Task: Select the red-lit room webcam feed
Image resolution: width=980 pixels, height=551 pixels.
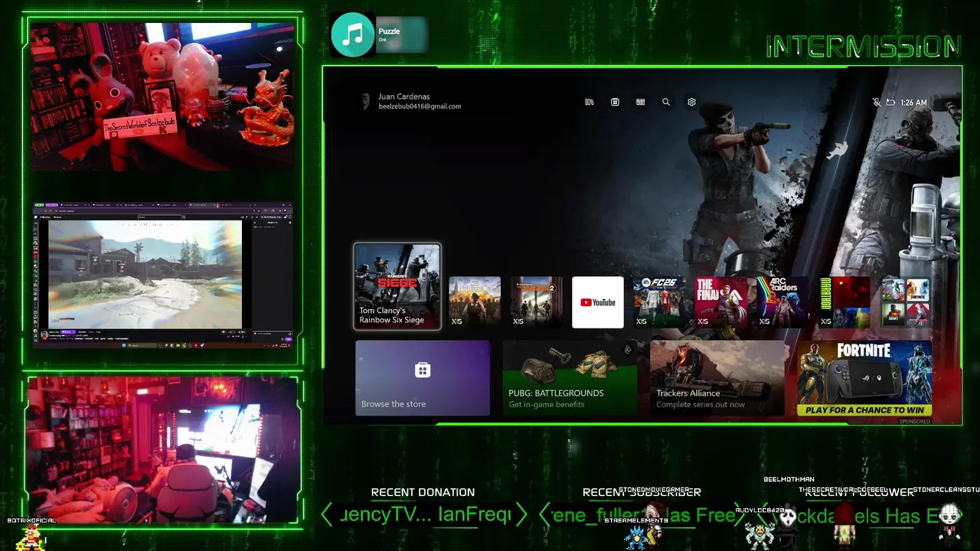Action: [162, 449]
